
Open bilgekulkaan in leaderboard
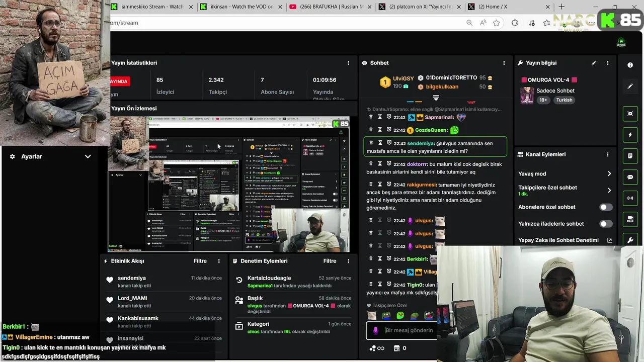coord(442,86)
